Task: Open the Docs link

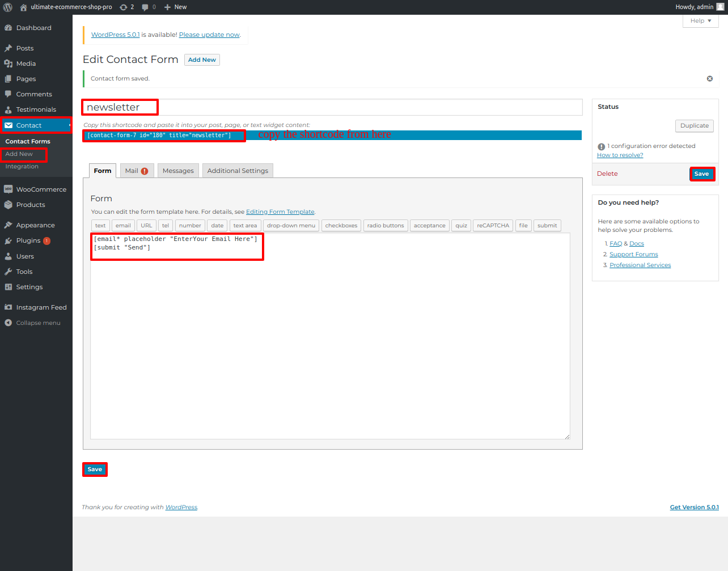Action: pos(637,243)
